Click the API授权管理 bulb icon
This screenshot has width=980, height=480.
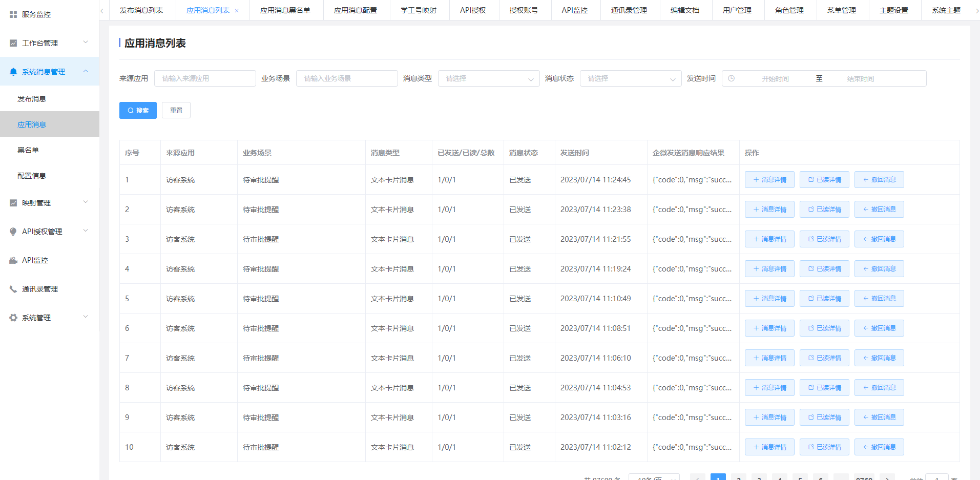[13, 232]
